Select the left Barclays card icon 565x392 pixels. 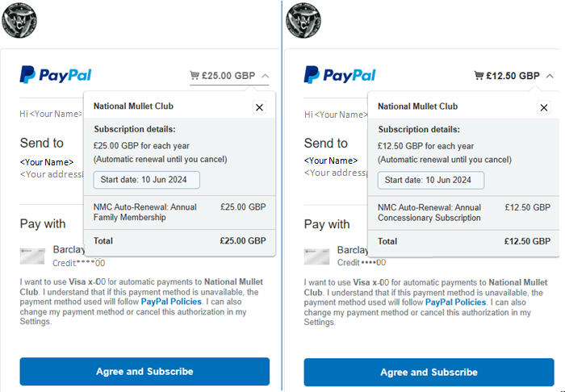[x=32, y=256]
